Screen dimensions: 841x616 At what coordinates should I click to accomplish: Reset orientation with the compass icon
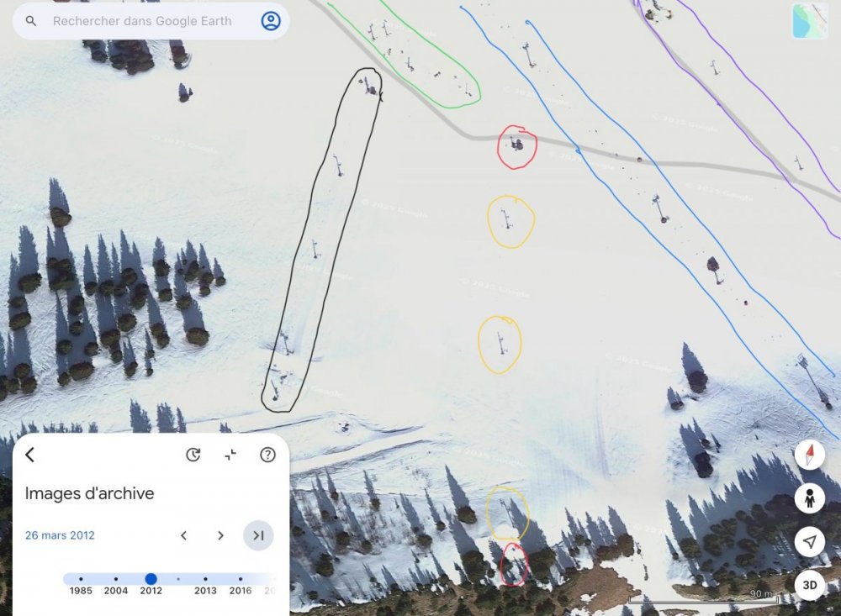(809, 455)
